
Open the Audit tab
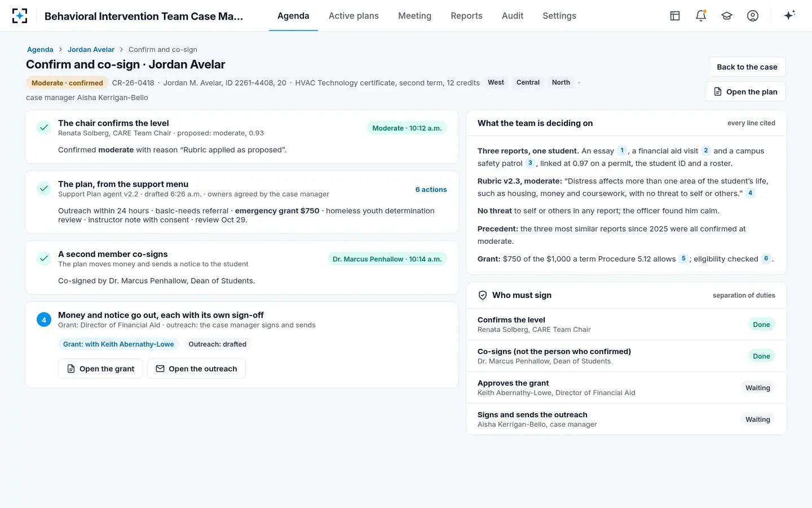(513, 16)
